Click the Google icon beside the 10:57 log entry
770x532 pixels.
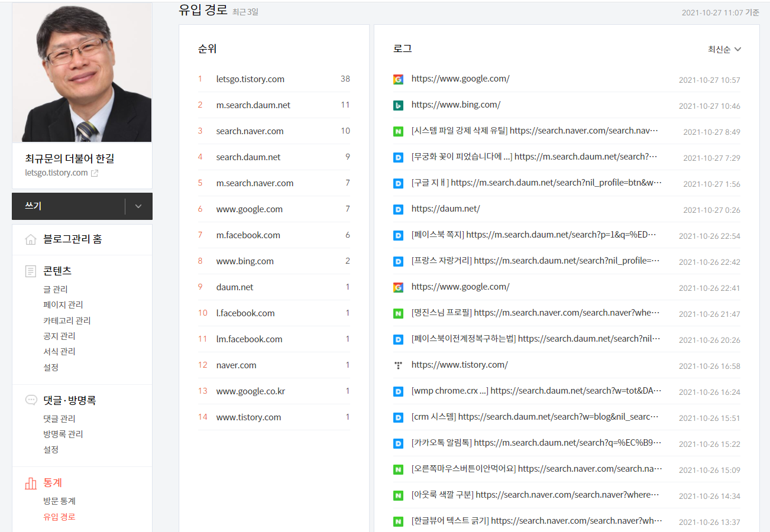point(398,79)
